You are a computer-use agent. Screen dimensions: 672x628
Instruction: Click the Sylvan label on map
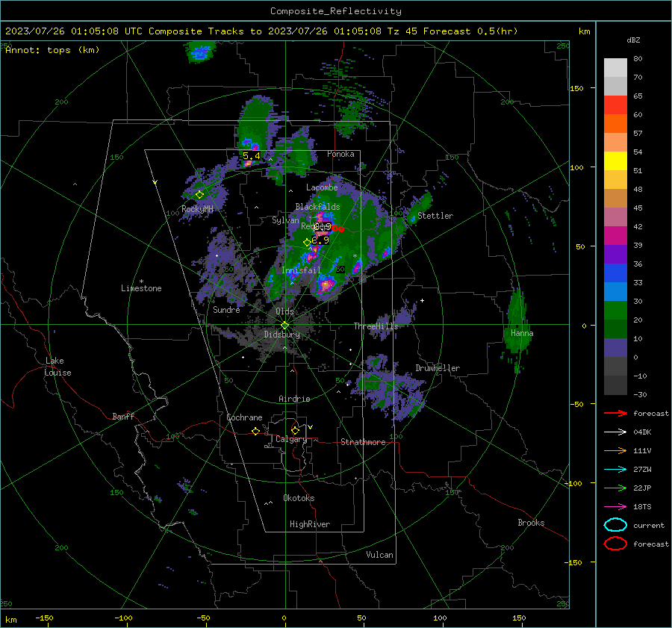pos(285,220)
